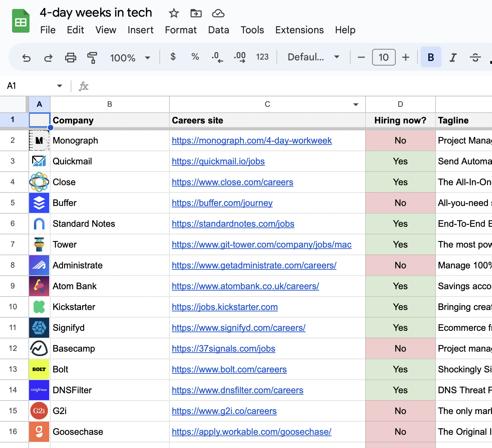
Task: Format selection as percent
Action: pos(195,57)
